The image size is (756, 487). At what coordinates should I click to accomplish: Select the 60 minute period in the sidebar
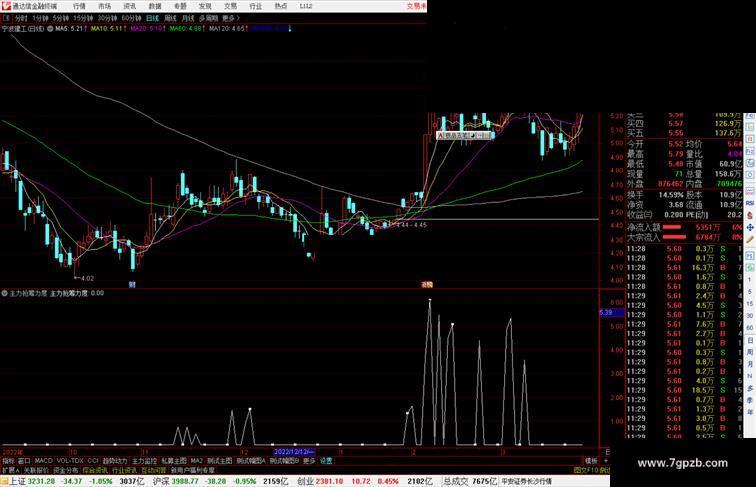(750, 328)
